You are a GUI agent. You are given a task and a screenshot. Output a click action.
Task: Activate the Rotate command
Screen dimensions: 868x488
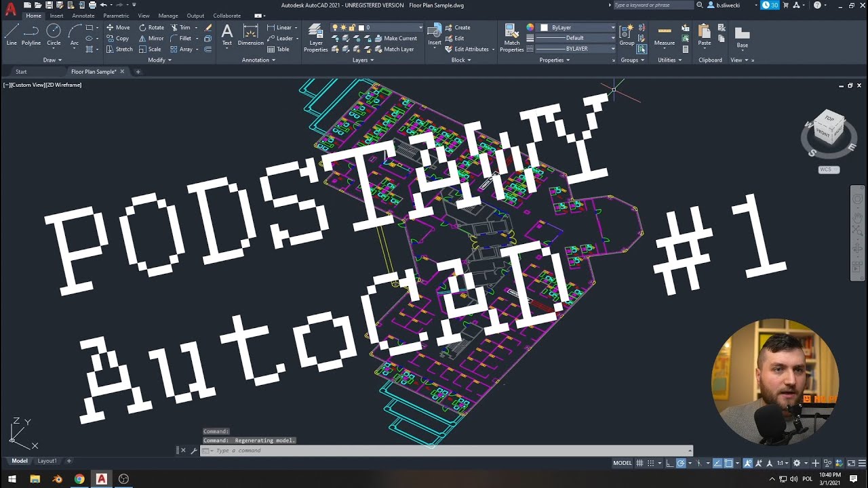151,28
